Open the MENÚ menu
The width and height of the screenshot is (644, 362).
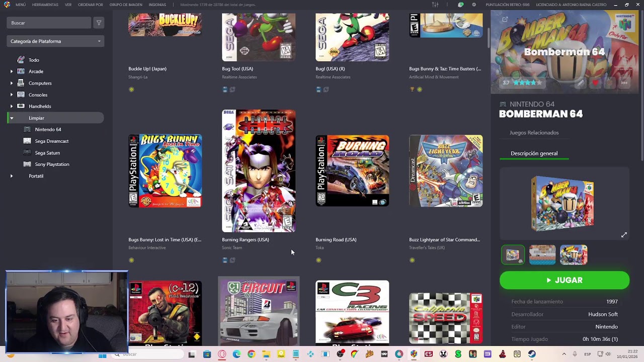[x=21, y=5]
